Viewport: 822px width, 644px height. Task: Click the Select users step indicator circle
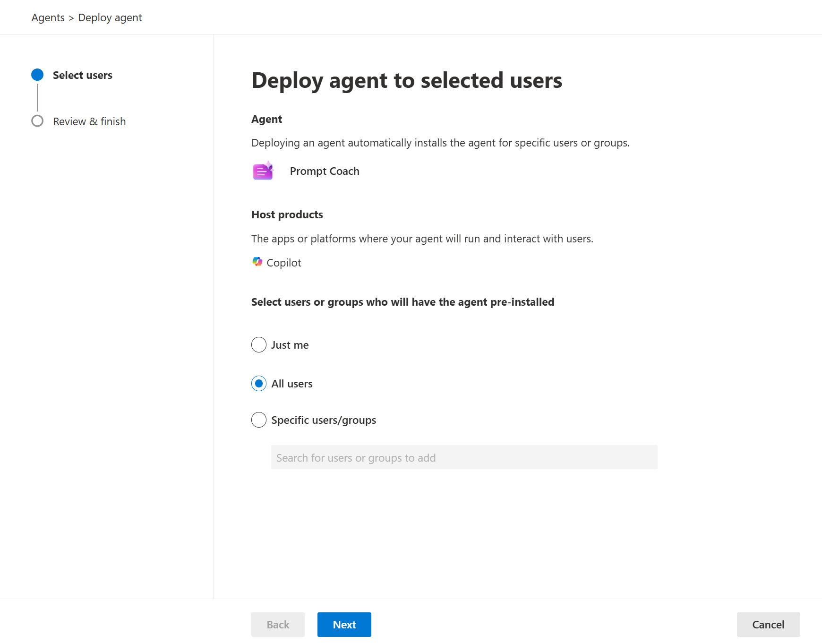point(37,75)
